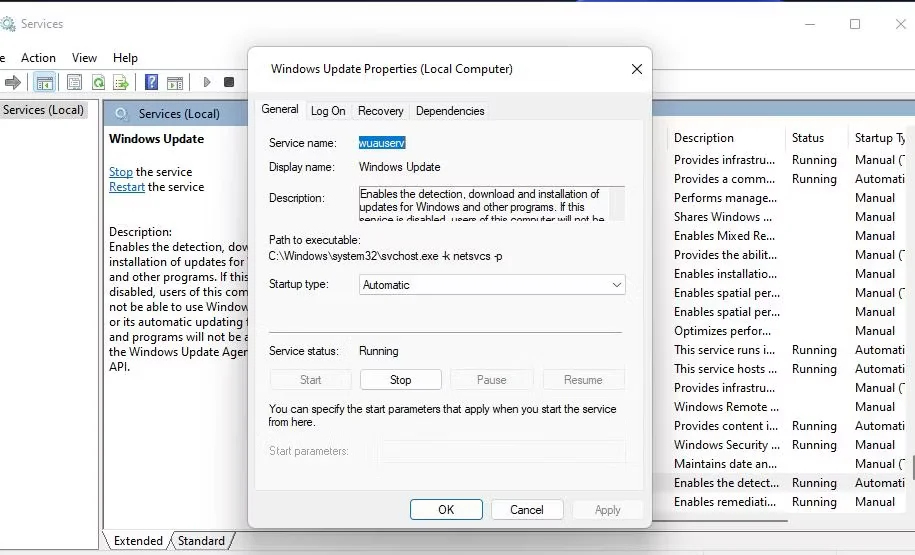Toggle Show/Hide Console Tree toolbar icon
Viewport: 915px width, 555px height.
tap(44, 82)
